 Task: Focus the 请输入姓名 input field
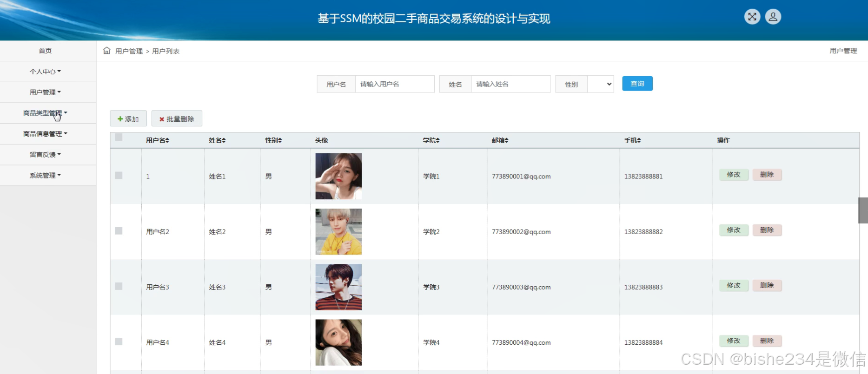pyautogui.click(x=510, y=84)
